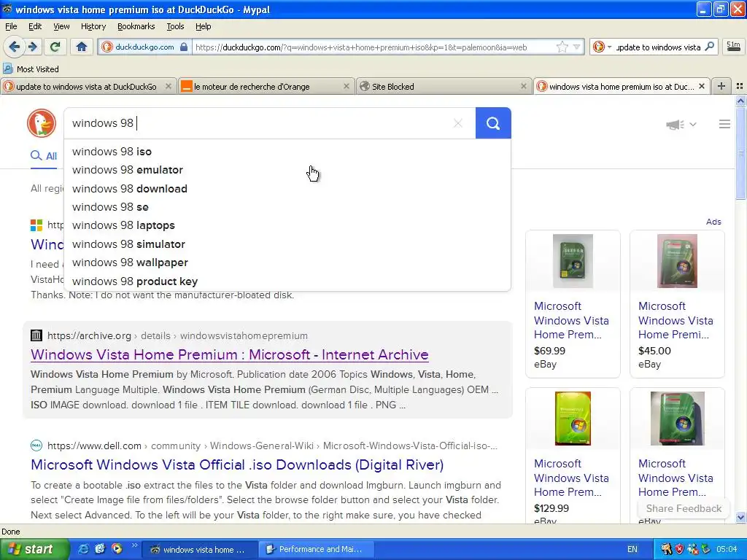Switch to Performance and Maintenance taskbar window
The width and height of the screenshot is (747, 560).
(316, 549)
